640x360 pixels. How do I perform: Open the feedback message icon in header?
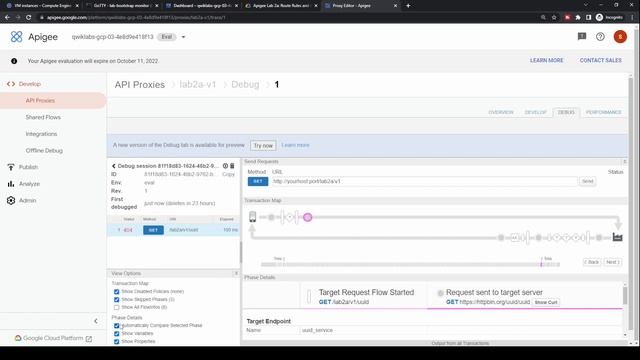[582, 37]
